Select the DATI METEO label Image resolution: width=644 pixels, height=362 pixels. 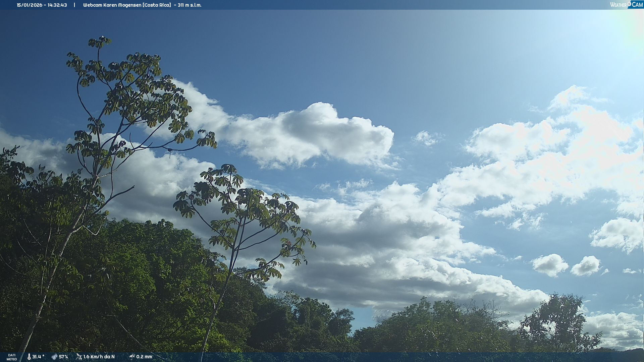click(x=12, y=357)
